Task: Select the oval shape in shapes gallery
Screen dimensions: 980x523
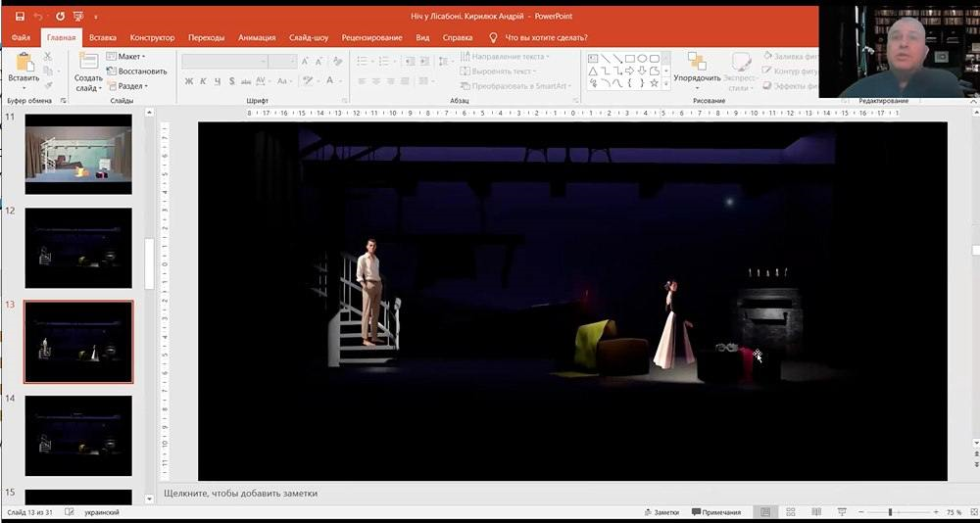Action: (x=643, y=59)
